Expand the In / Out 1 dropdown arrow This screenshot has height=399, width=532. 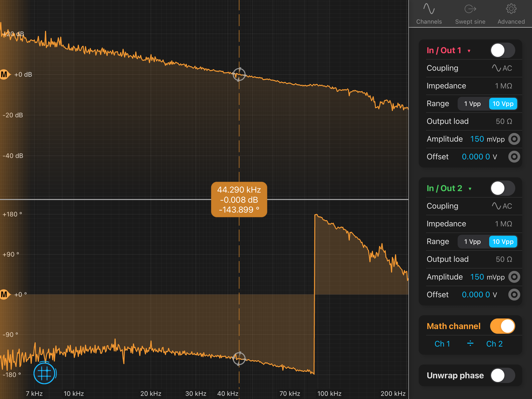pyautogui.click(x=469, y=51)
